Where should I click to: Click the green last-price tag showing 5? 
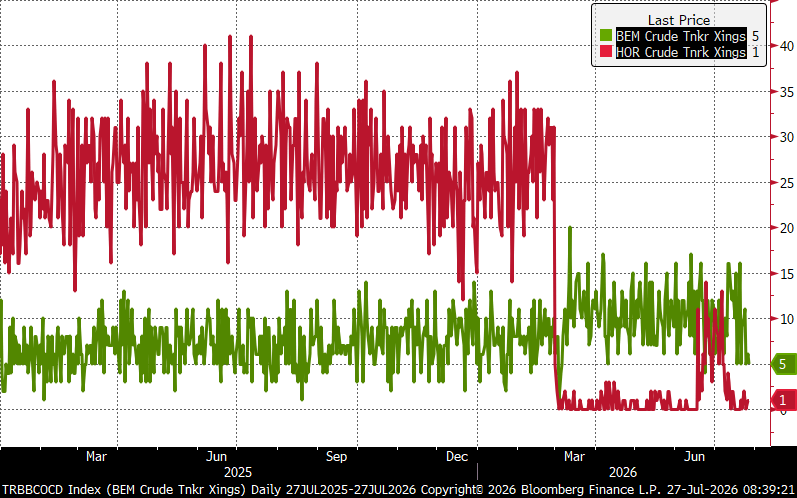pos(784,364)
